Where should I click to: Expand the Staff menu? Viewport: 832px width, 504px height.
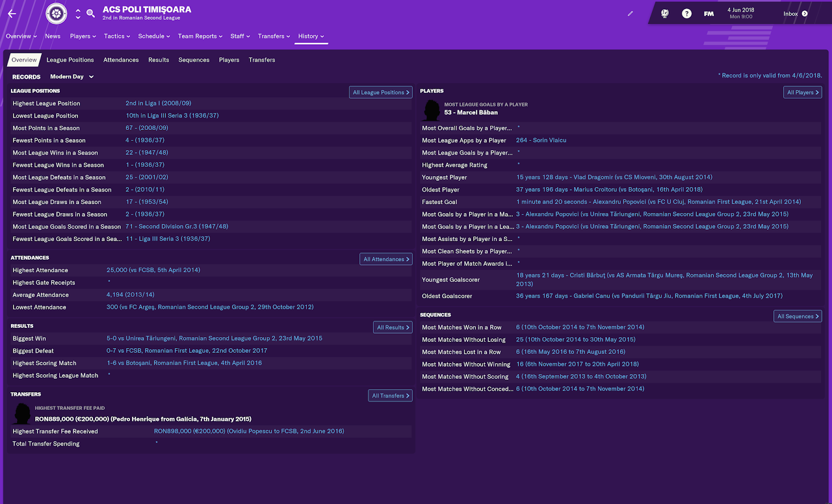click(240, 36)
